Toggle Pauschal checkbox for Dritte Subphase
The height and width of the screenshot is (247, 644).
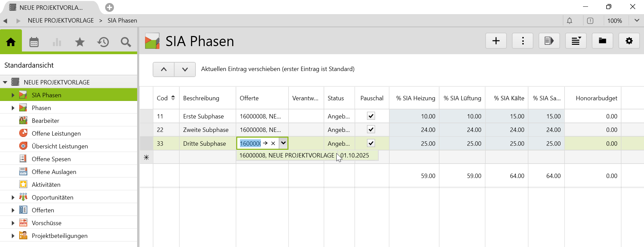371,143
